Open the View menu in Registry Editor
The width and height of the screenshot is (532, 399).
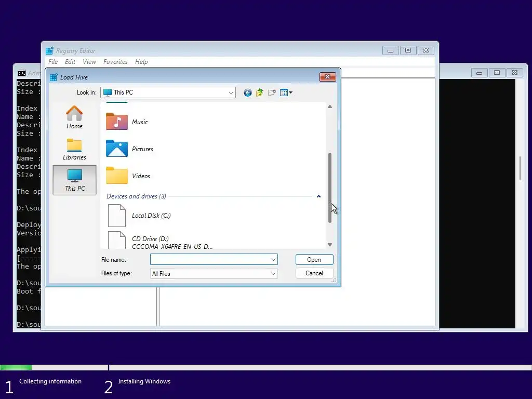point(89,62)
